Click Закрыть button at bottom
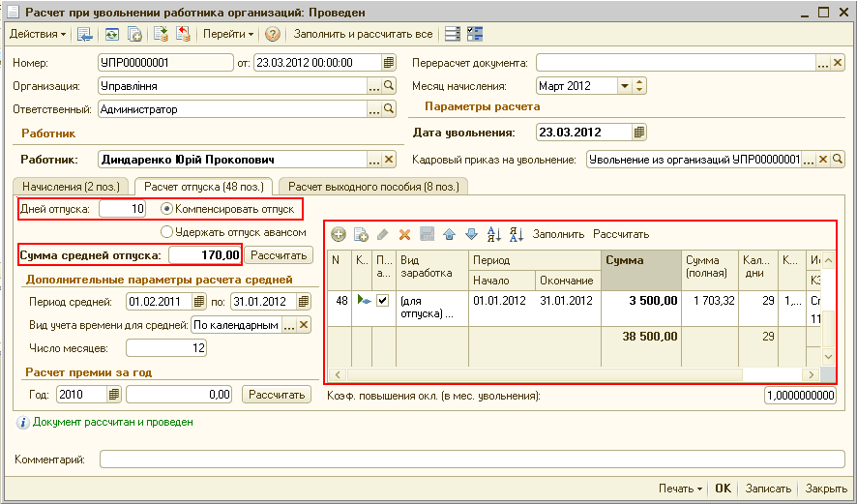Viewport: 857px width, 504px height. click(826, 489)
